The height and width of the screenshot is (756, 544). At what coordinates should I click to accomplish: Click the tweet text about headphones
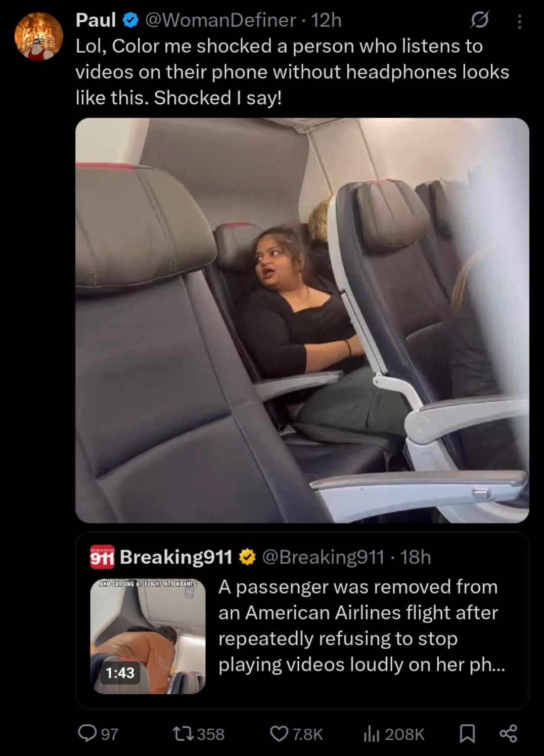tap(292, 72)
